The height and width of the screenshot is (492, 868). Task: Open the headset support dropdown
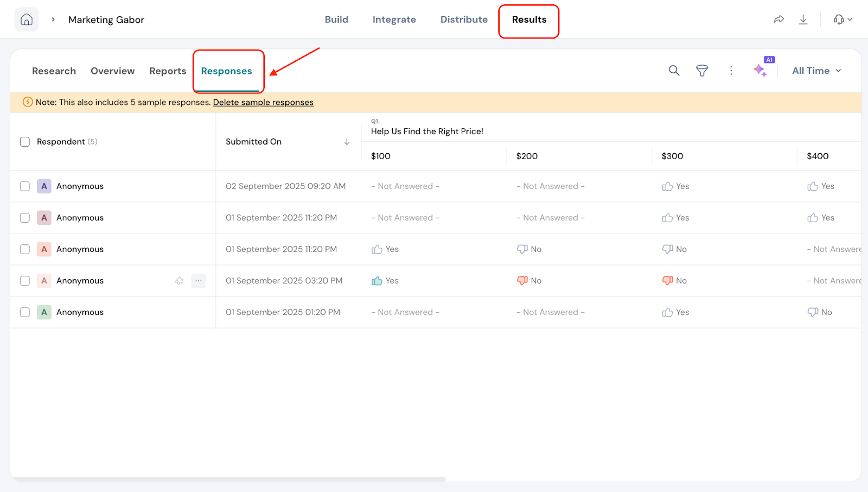(843, 20)
